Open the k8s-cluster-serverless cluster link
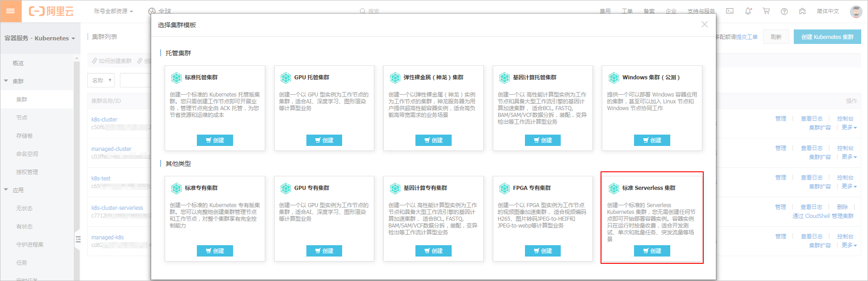 117,208
